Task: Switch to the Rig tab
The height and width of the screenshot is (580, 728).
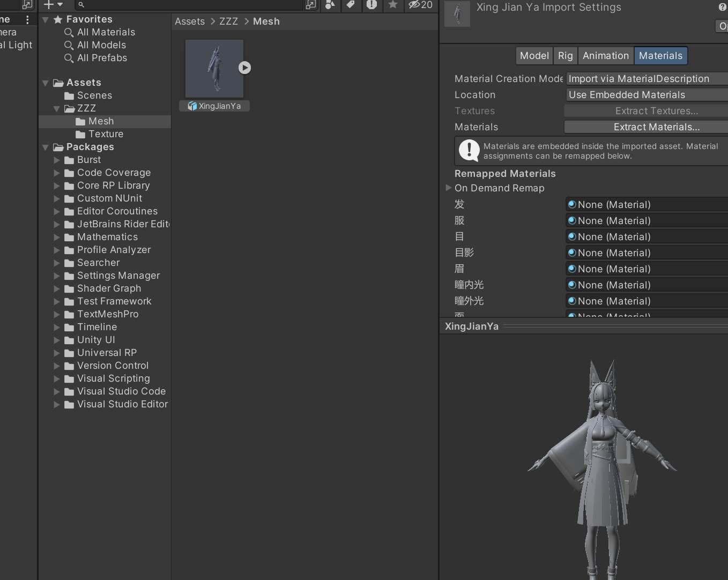Action: [565, 56]
